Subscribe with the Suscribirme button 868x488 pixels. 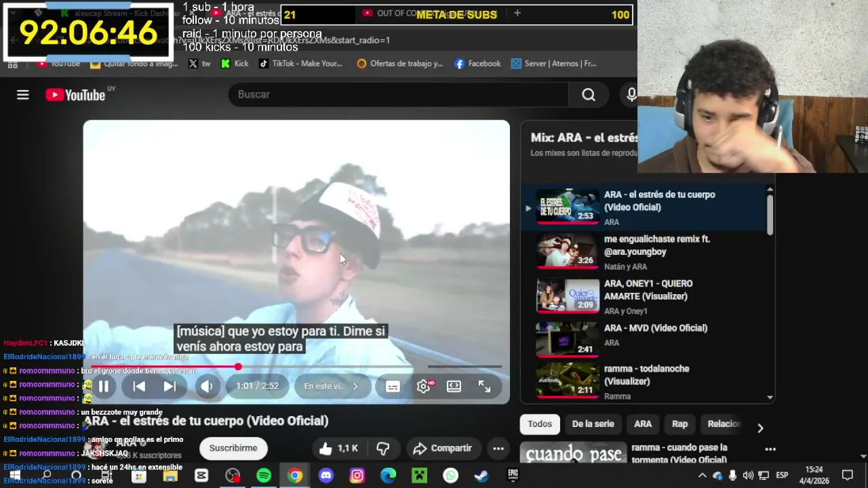click(233, 448)
